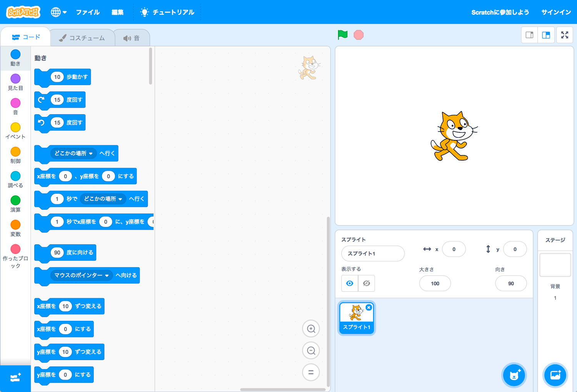Click the sprite y position field
Viewport: 577px width, 392px height.
(x=515, y=249)
